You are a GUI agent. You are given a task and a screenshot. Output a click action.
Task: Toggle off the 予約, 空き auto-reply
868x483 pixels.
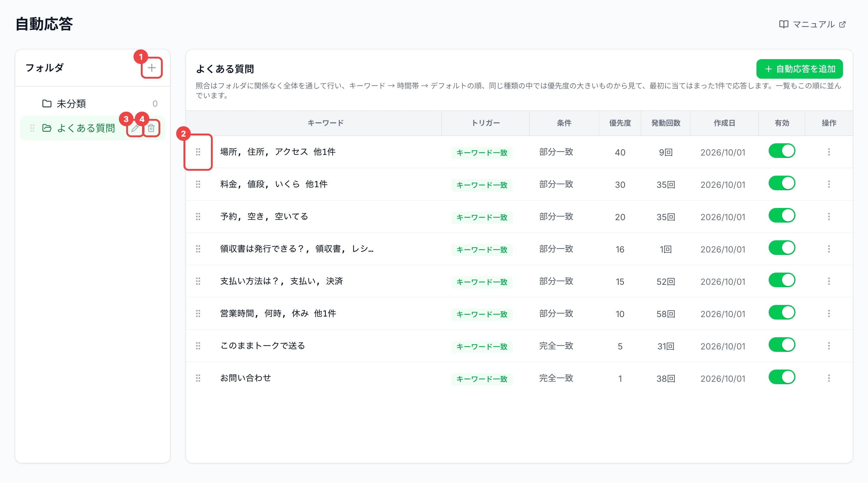coord(782,216)
